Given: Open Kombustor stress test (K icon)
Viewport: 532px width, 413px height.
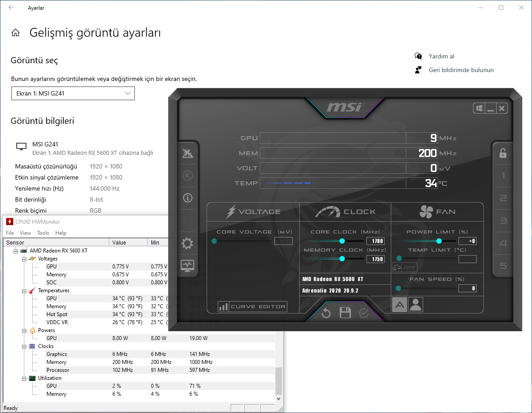Looking at the screenshot, I should pos(188,176).
